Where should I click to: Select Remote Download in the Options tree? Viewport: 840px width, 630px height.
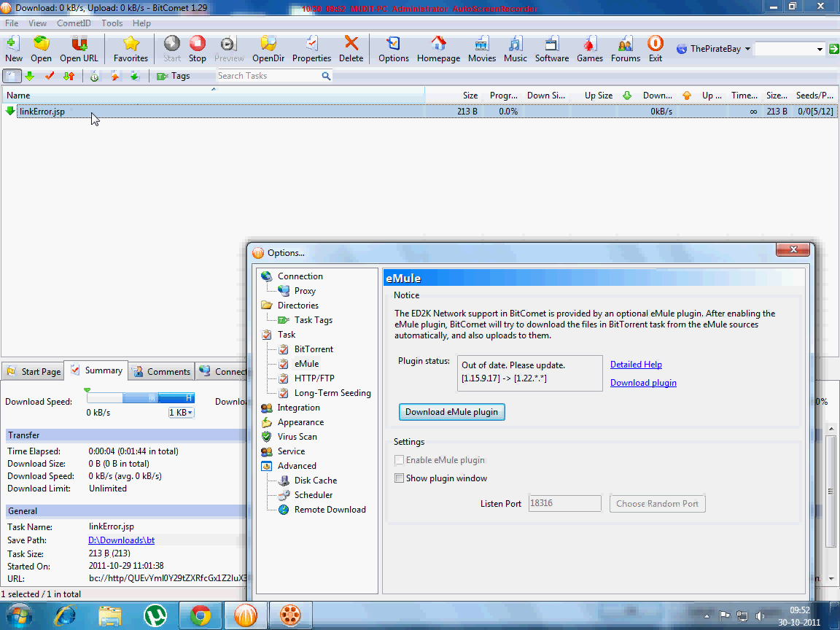coord(330,510)
